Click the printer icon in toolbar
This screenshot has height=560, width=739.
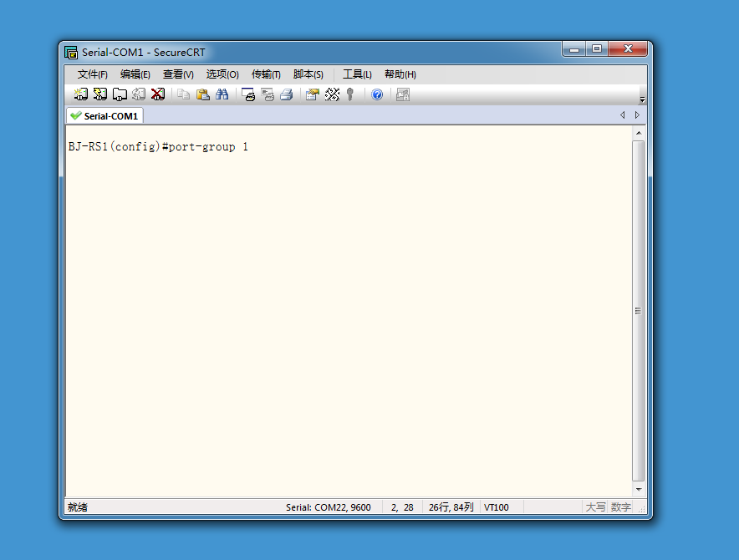pos(287,94)
